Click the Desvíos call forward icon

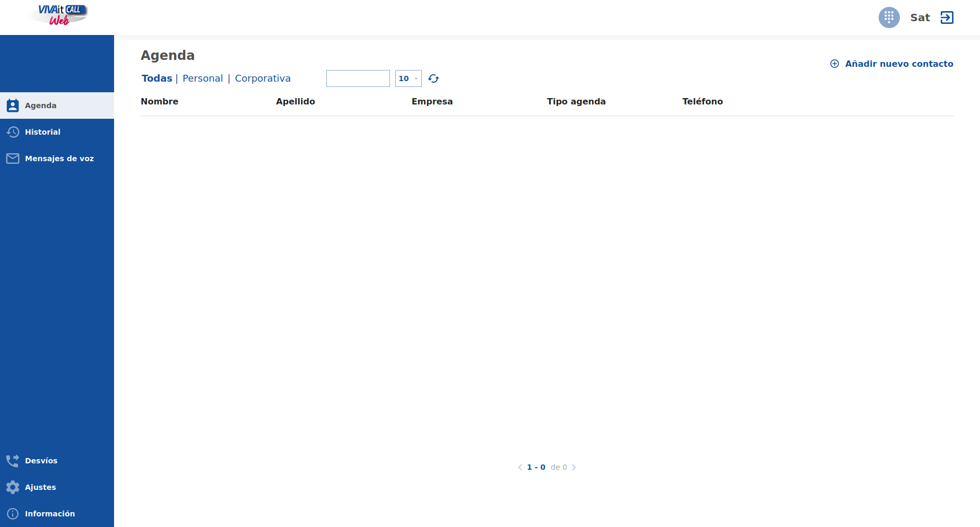(13, 461)
